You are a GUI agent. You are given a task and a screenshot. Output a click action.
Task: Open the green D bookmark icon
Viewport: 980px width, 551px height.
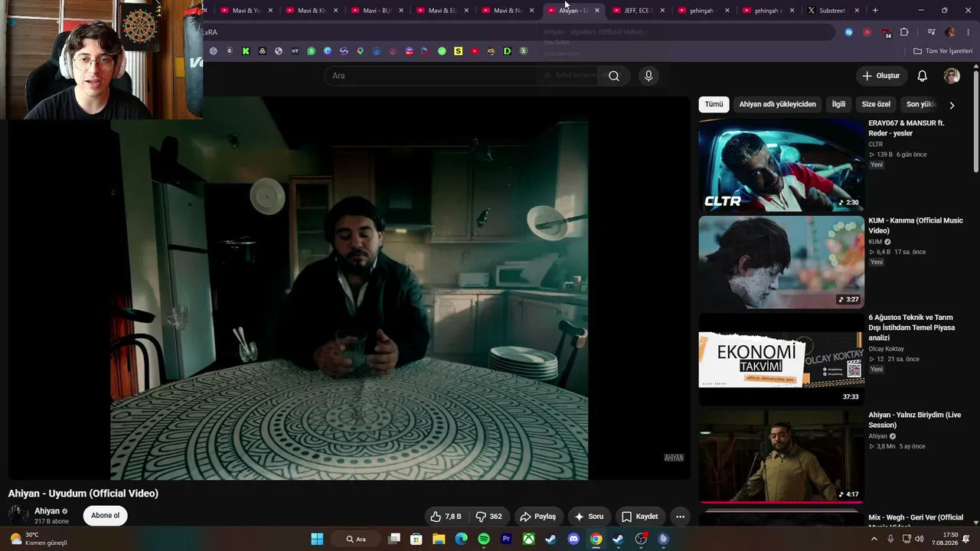click(x=507, y=51)
